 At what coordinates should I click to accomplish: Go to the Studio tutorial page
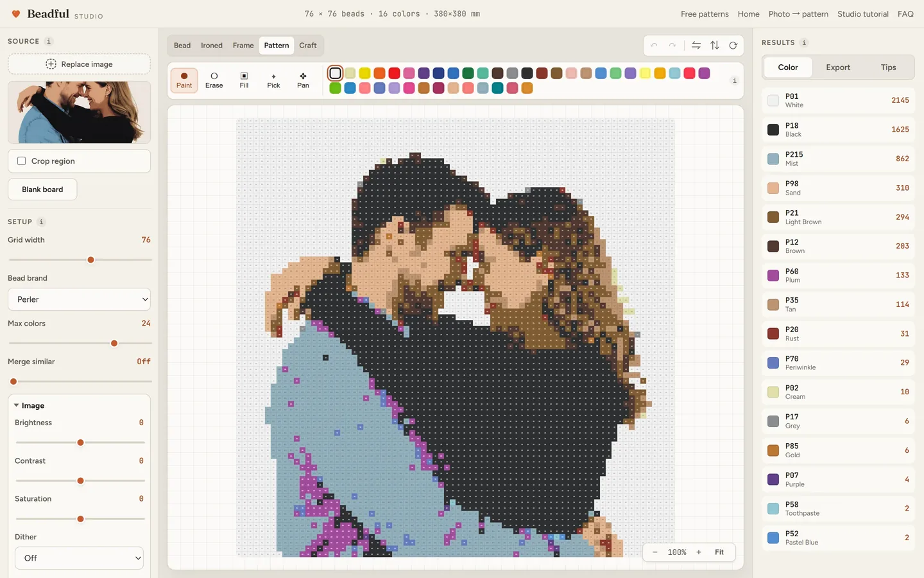(863, 14)
